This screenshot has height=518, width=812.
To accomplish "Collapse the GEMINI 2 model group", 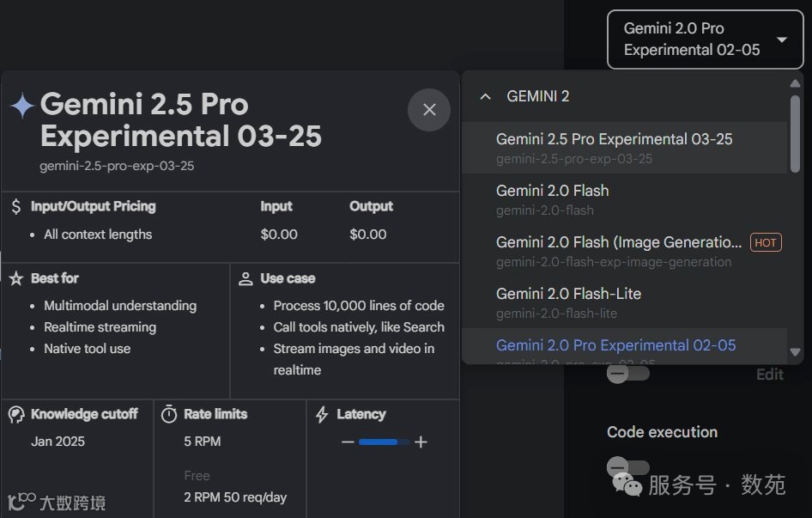I will pos(485,96).
